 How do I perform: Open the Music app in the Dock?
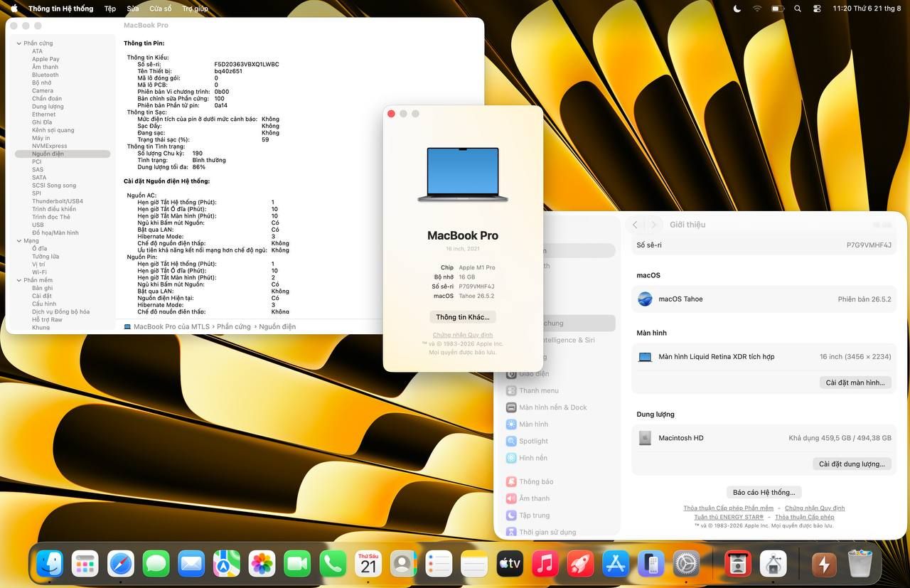545,564
